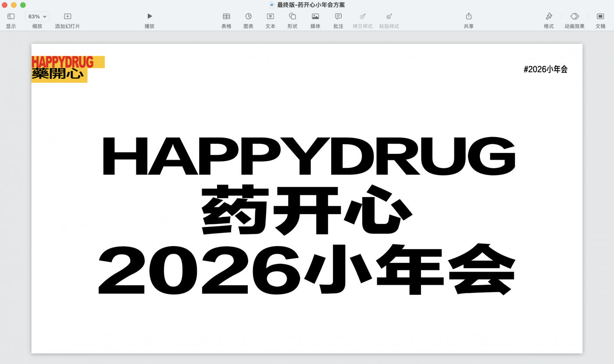
Task: Insert a table (表格)
Action: 226,17
